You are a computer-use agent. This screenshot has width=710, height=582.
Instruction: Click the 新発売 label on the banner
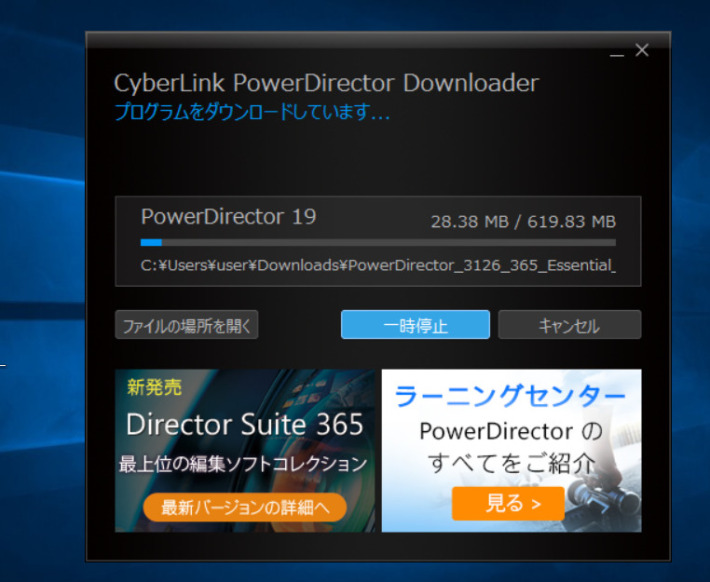coord(154,386)
